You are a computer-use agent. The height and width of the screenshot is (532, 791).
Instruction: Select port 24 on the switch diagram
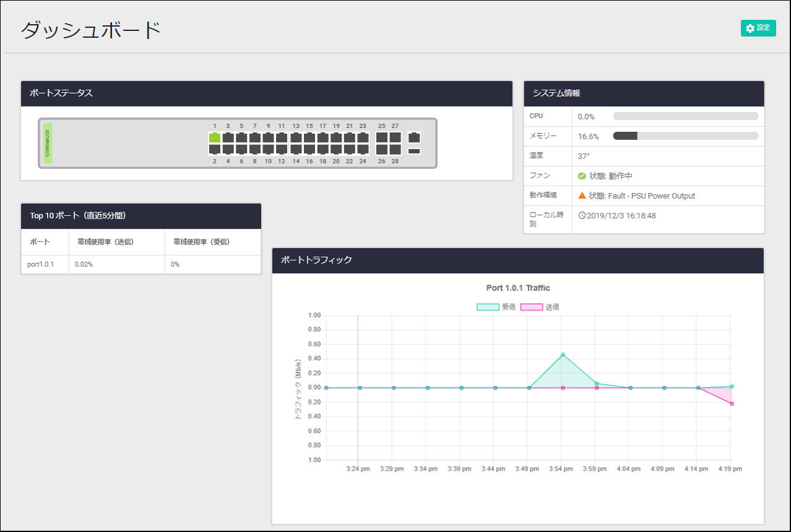[x=363, y=150]
